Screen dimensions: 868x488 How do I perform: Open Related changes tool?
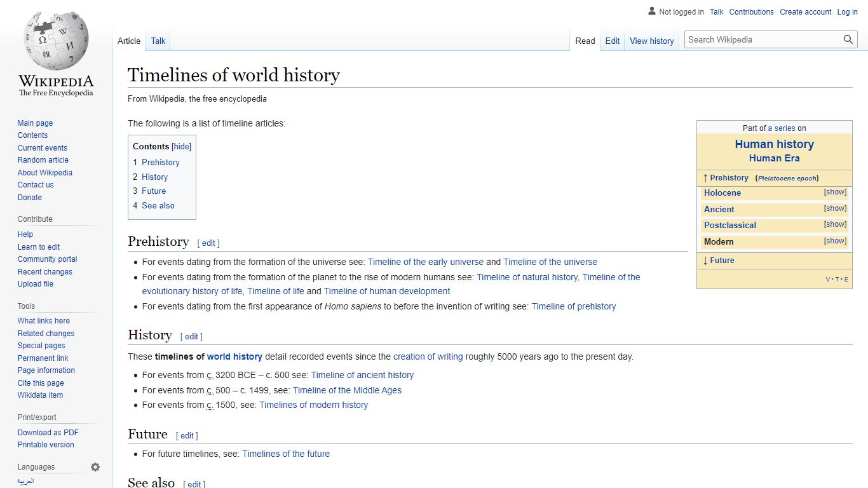46,334
